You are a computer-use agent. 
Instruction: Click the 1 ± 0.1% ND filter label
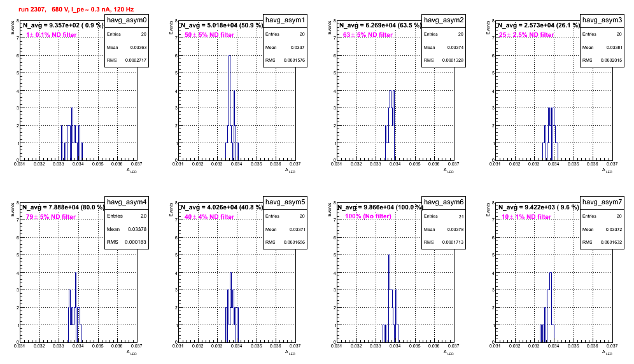pos(52,35)
